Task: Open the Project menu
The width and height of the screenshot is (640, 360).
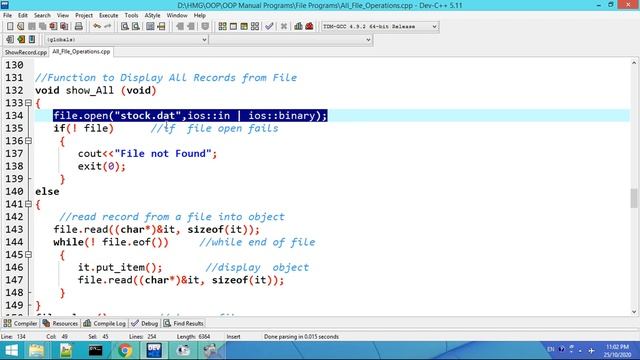Action: pyautogui.click(x=84, y=16)
